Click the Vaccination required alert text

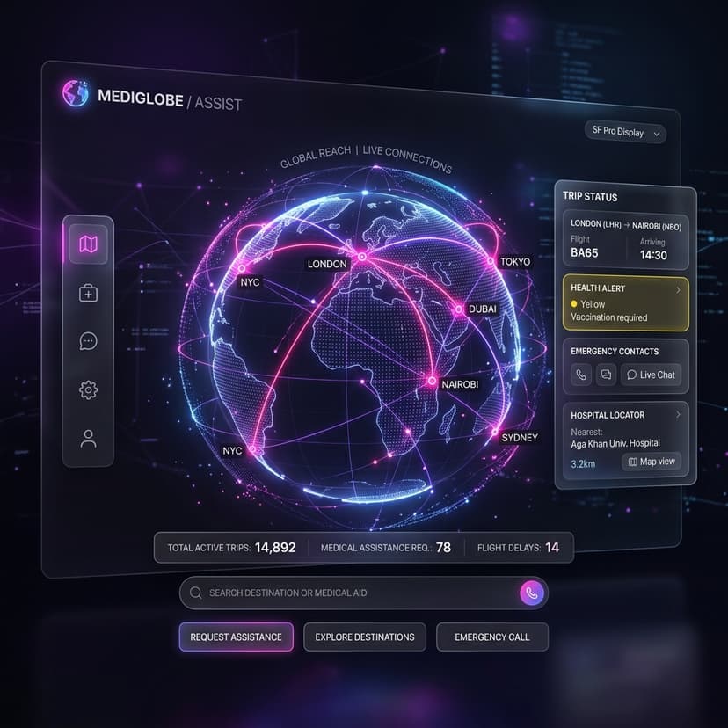(608, 317)
